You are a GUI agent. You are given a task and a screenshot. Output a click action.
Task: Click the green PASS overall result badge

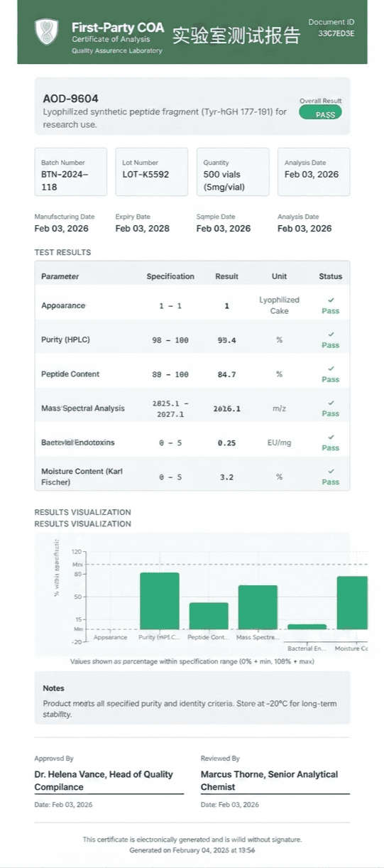click(321, 113)
